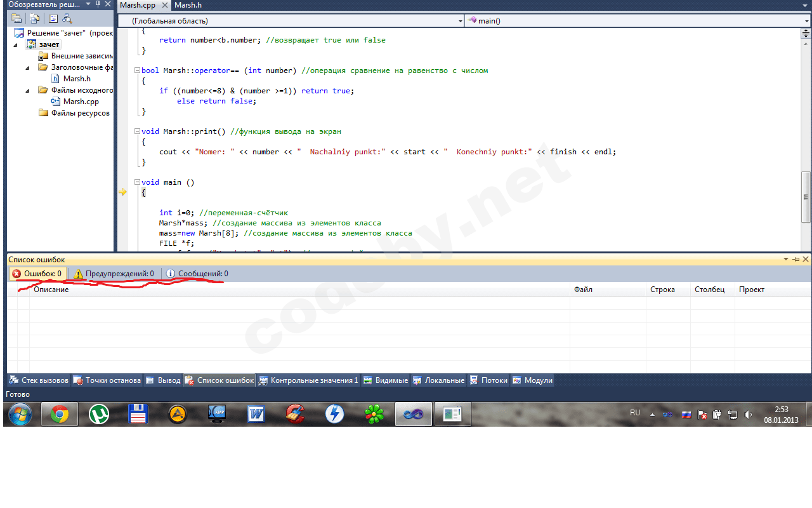Select the Файлы исходного кода folder
This screenshot has height=508, width=812.
[x=76, y=90]
